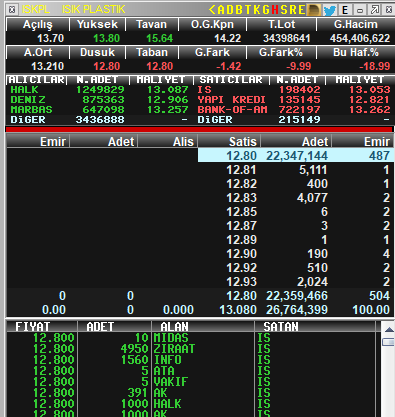Select ask price level 12.90
The height and width of the screenshot is (417, 395).
295,254
